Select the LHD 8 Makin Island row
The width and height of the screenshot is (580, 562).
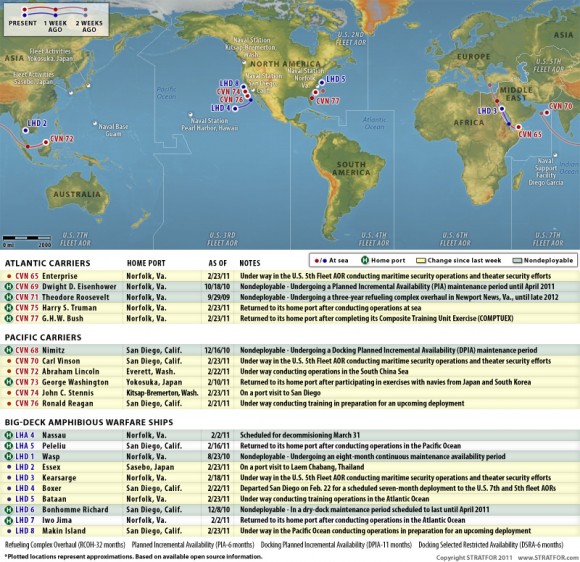point(290,531)
